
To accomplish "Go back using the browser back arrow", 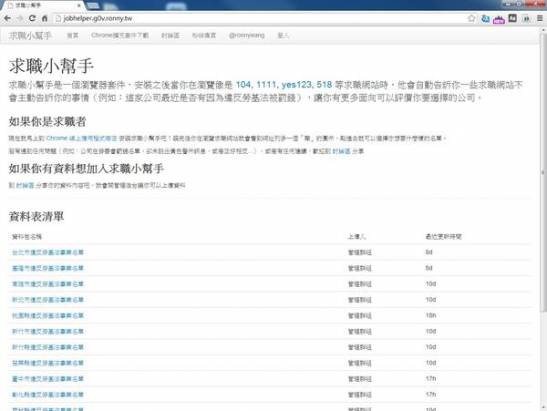I will click(x=7, y=18).
